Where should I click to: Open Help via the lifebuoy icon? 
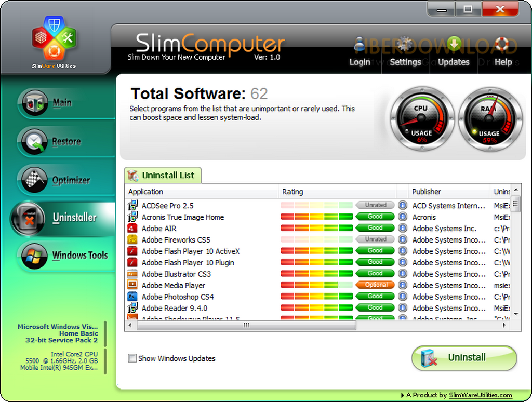502,44
